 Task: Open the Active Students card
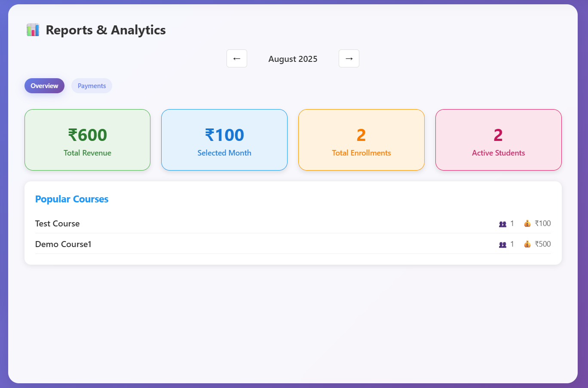(x=499, y=140)
